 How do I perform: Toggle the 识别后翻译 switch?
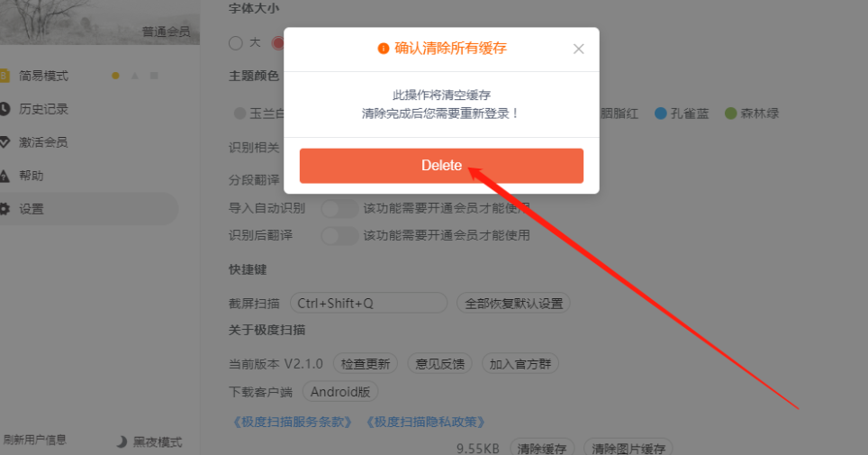point(339,235)
